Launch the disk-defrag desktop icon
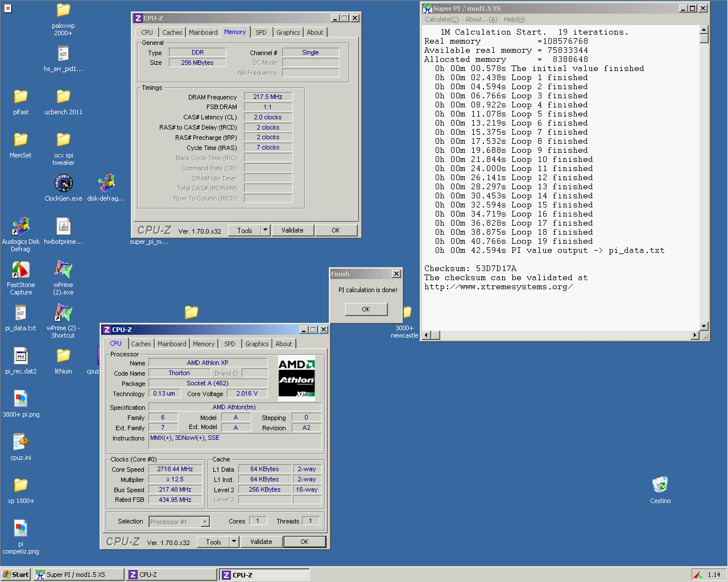This screenshot has width=728, height=582. [106, 184]
